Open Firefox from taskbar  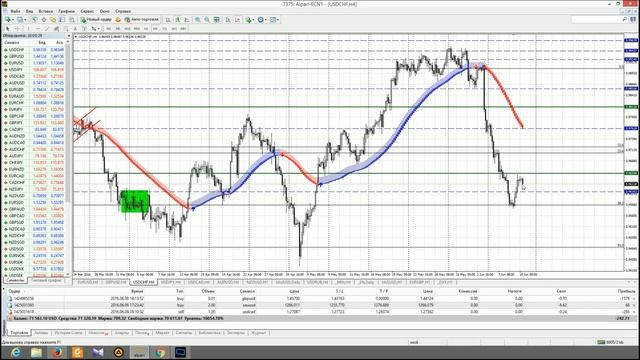click(57, 352)
